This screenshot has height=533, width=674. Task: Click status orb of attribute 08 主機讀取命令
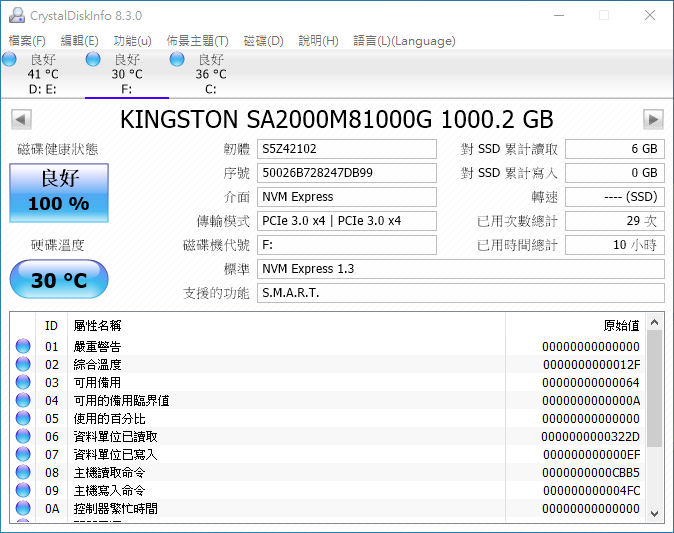(x=23, y=473)
